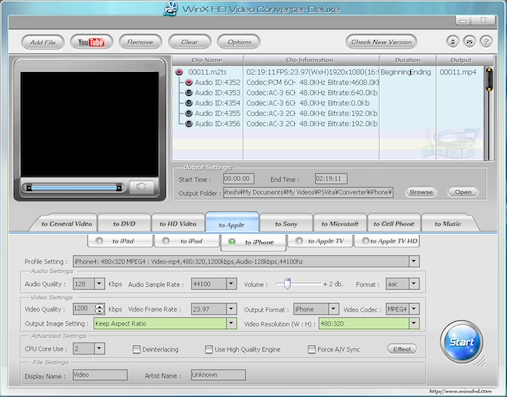Click the email contact icon
The width and height of the screenshot is (507, 397).
point(469,42)
